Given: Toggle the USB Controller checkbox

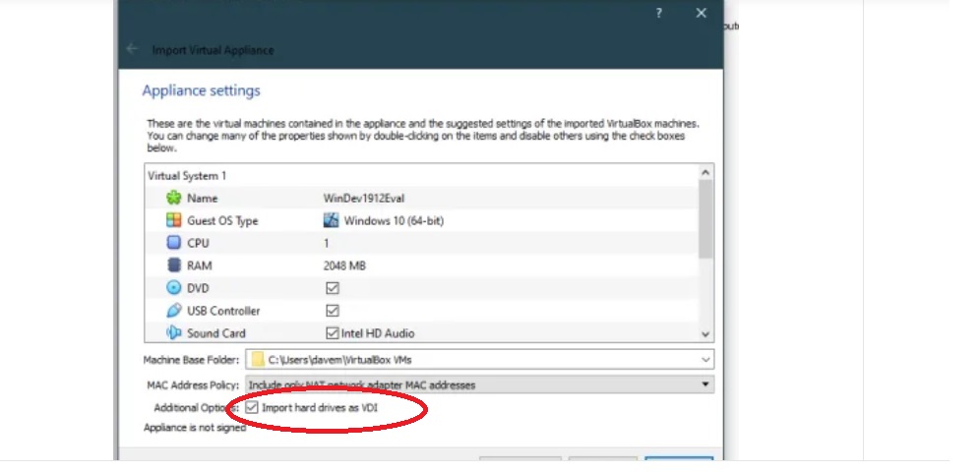Looking at the screenshot, I should [x=333, y=311].
